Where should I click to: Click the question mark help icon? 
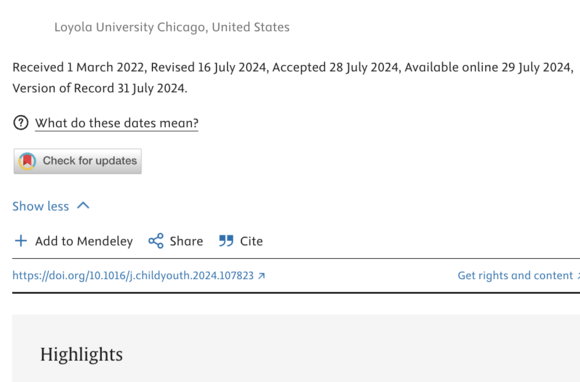click(21, 123)
